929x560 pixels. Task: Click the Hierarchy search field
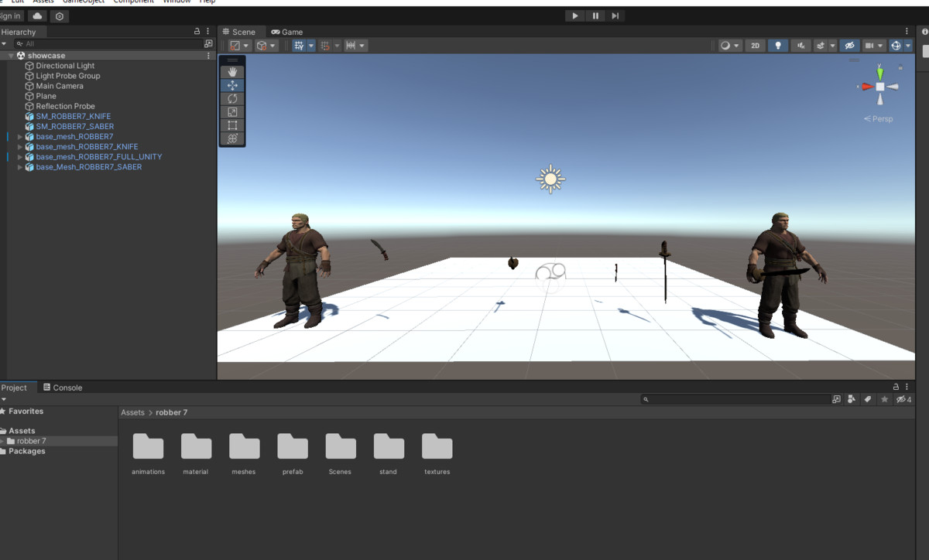click(x=108, y=44)
